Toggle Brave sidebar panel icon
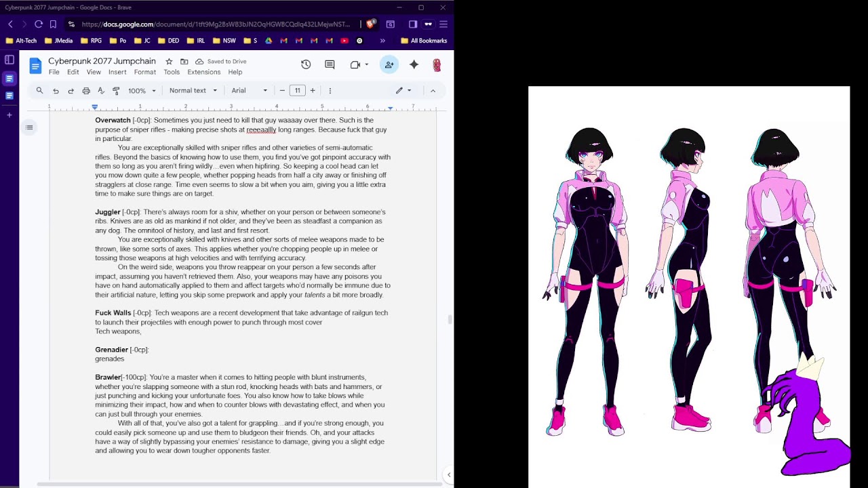Image resolution: width=868 pixels, height=488 pixels. 413,24
